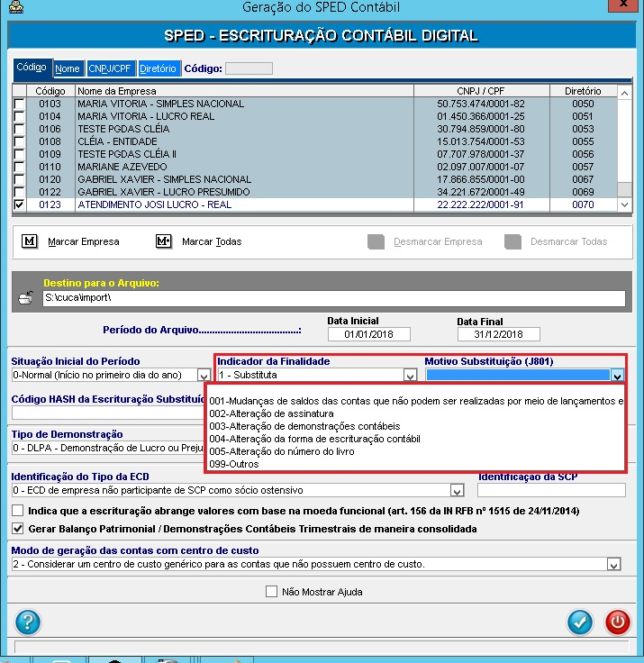The height and width of the screenshot is (663, 644).
Task: Open destination folder browse icon
Action: pyautogui.click(x=26, y=298)
